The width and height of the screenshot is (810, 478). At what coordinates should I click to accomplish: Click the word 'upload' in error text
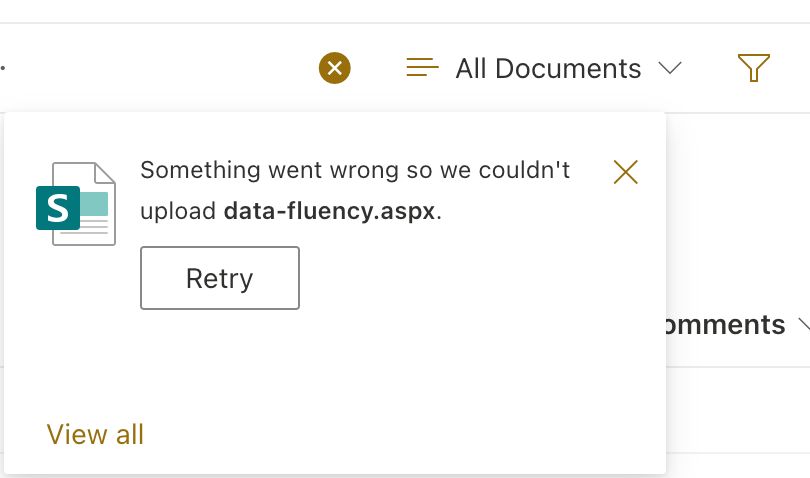click(178, 211)
